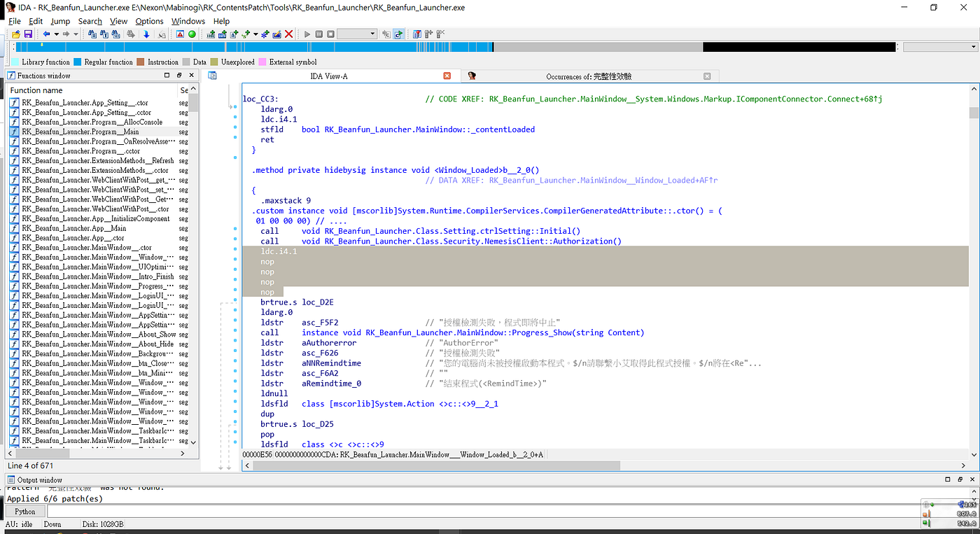Viewport: 980px width, 534px height.
Task: Stop the debugged process
Action: pyautogui.click(x=330, y=34)
